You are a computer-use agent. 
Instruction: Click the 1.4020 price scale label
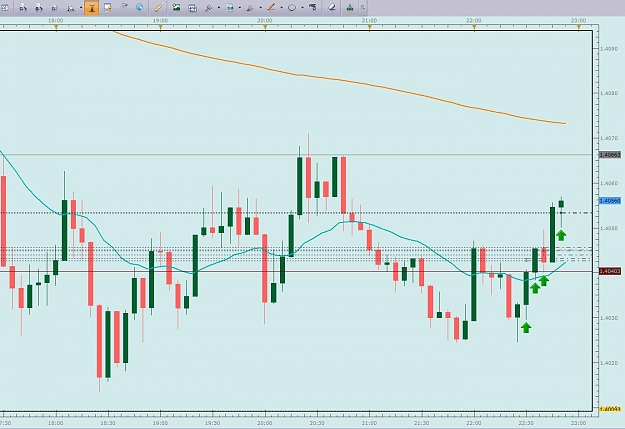pos(609,363)
